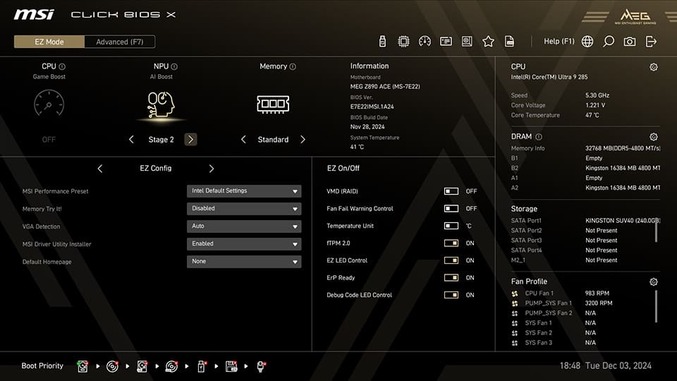Click PUMP_SYS Fan 1 row
Viewport: 677px width, 381px height.
point(562,303)
